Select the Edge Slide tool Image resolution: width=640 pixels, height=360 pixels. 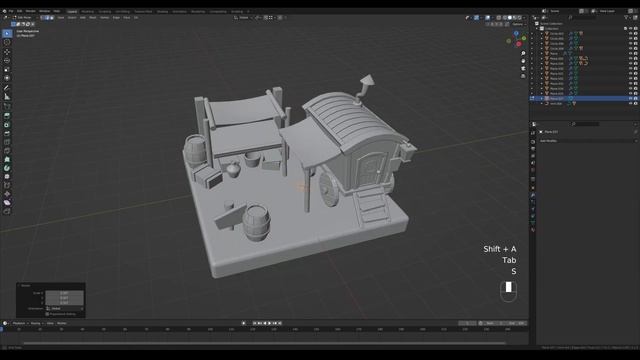[7, 185]
